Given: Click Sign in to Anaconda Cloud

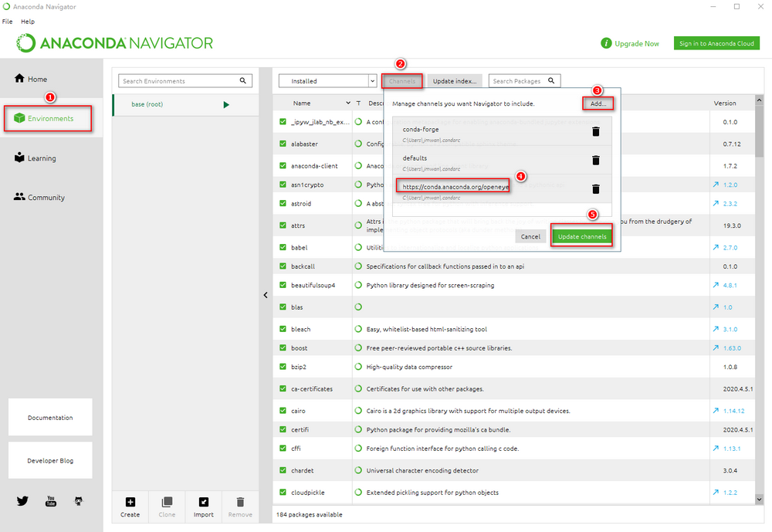Looking at the screenshot, I should point(716,43).
